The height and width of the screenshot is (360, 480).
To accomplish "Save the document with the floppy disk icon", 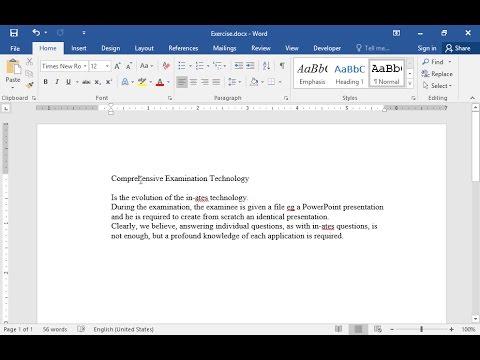I will click(x=14, y=33).
